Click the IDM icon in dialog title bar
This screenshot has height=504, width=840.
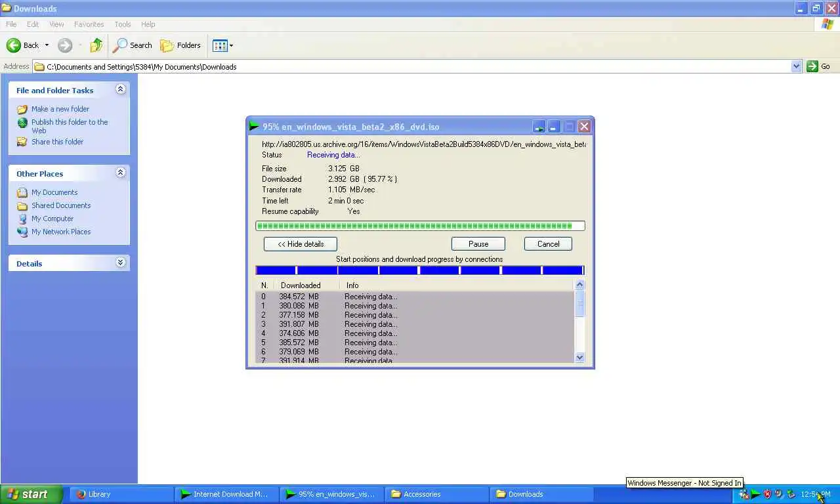click(254, 127)
